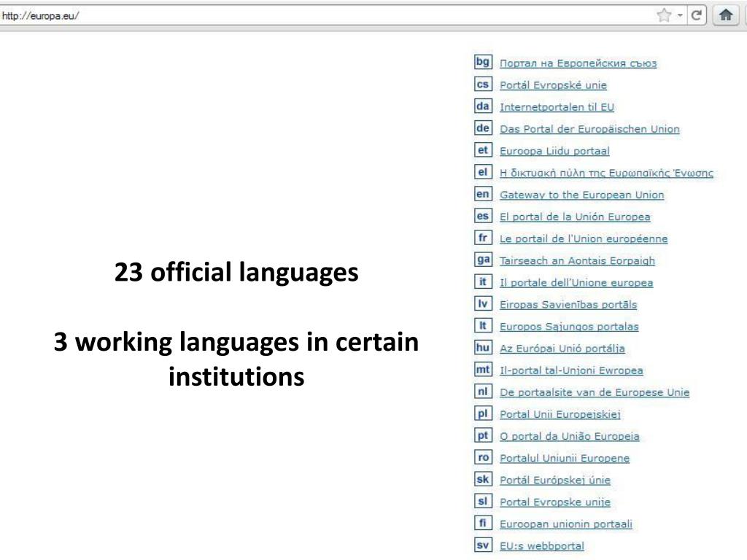This screenshot has width=747, height=560.
Task: Click the 'lt' language code icon
Action: pos(483,325)
